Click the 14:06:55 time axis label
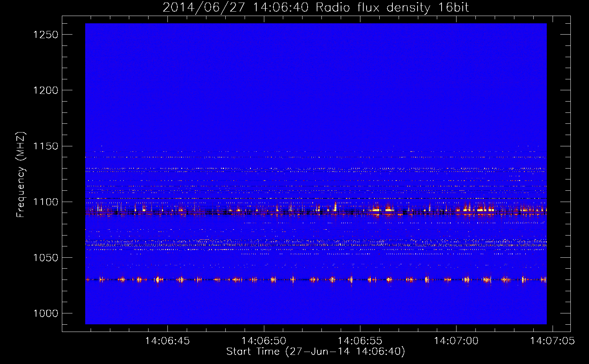 pyautogui.click(x=360, y=341)
